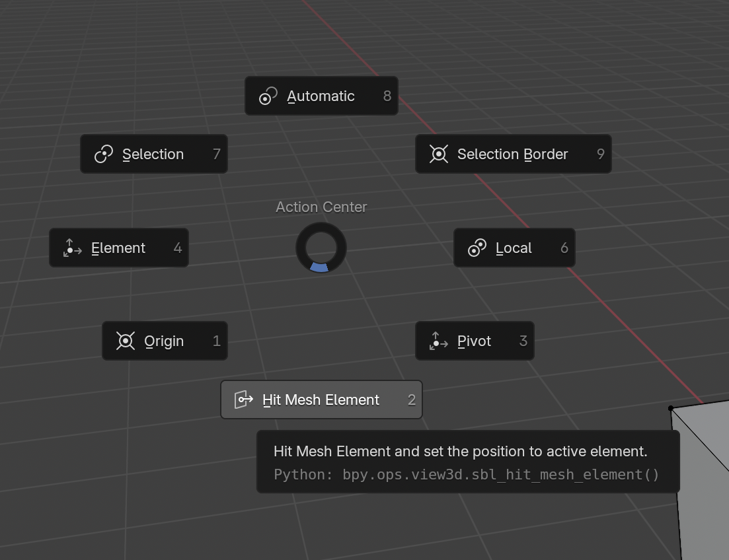729x560 pixels.
Task: Select Local action center option
Action: point(515,248)
